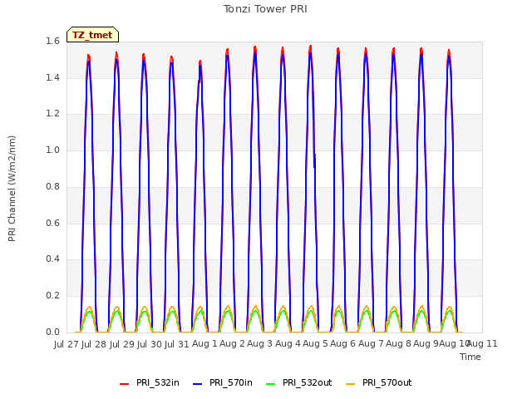This screenshot has width=532, height=399.
Task: Click the Jul 28 date tick label
Action: [94, 344]
